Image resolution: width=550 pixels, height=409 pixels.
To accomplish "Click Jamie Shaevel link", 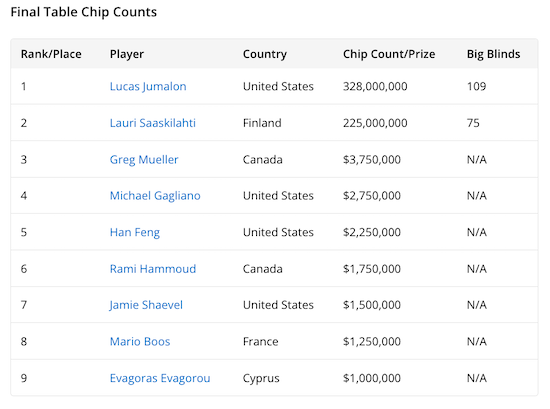I will pyautogui.click(x=146, y=305).
